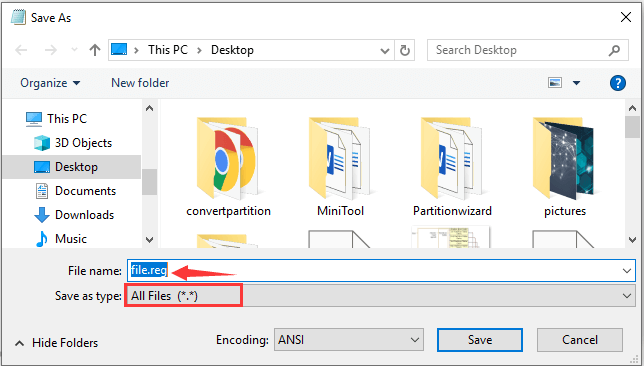Create a New folder
This screenshot has width=644, height=366.
point(140,83)
